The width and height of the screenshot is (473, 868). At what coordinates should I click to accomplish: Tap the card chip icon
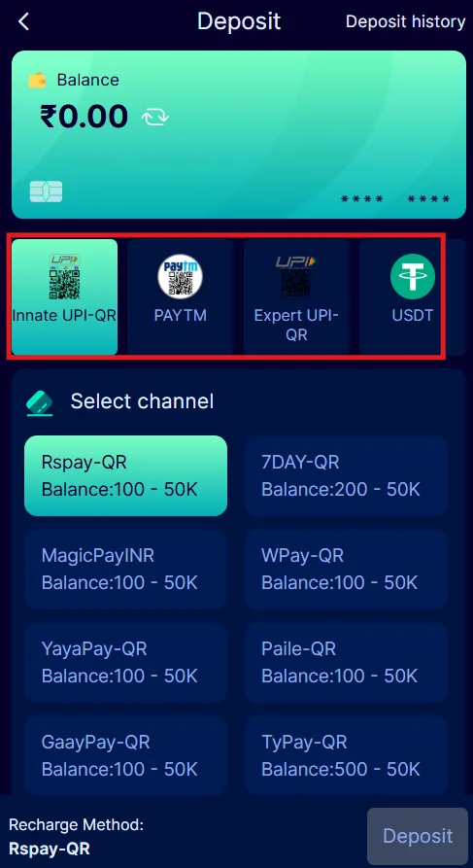(46, 191)
